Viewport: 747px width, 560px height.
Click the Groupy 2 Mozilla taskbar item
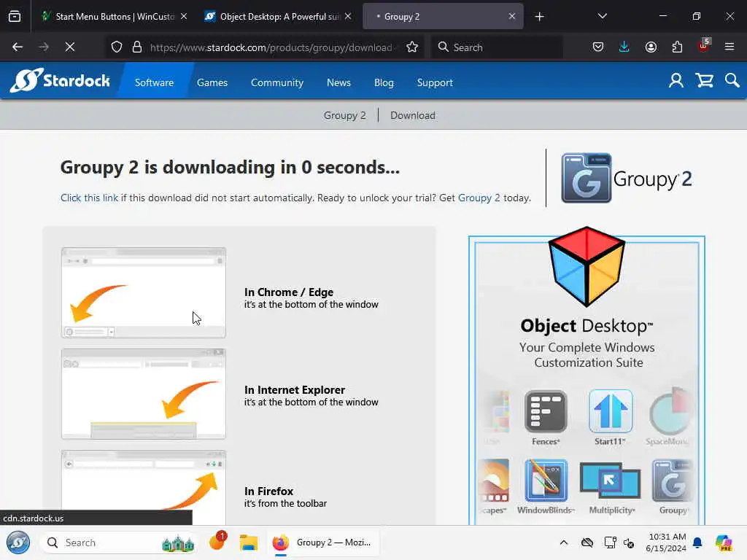322,542
